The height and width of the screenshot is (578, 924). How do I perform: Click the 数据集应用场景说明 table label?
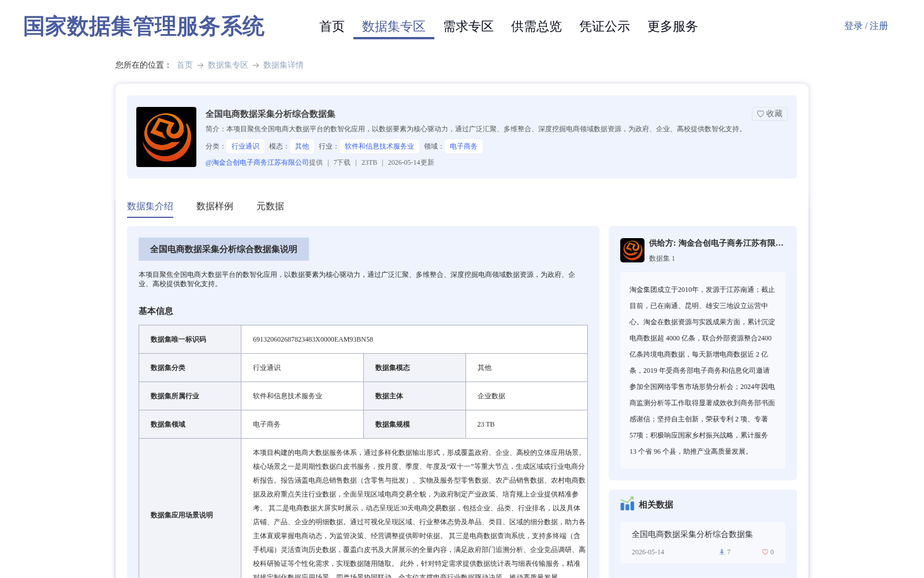(x=182, y=515)
